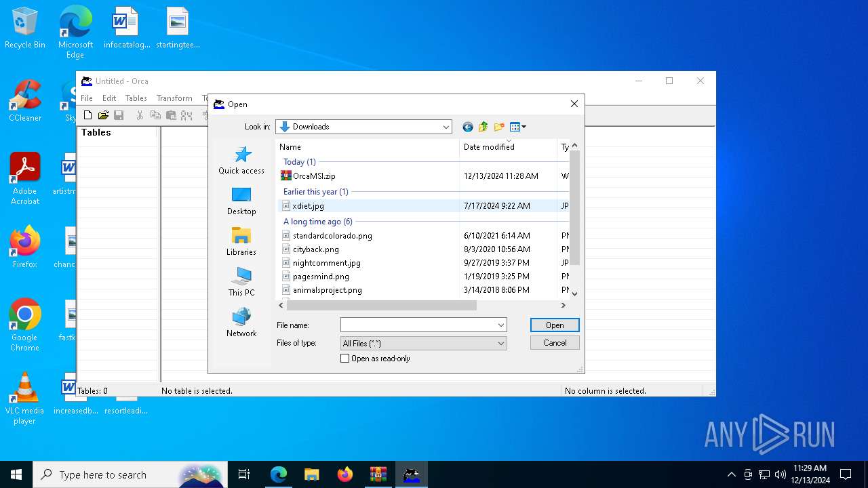Open Recycle Bin desktop icon
This screenshot has width=868, height=488.
25,28
